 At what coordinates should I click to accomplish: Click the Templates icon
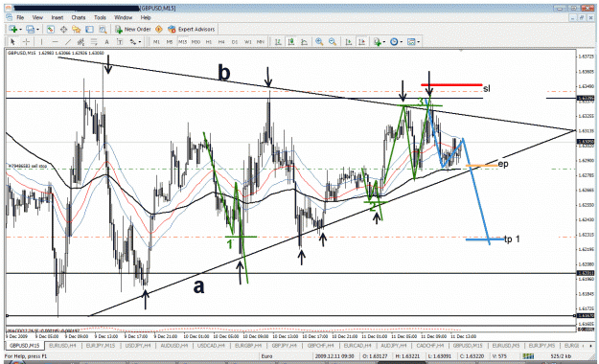tap(411, 41)
